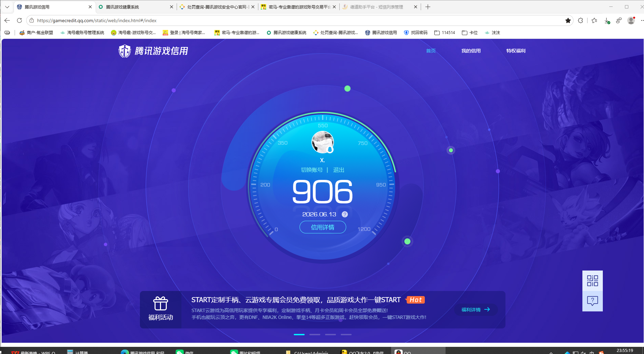
Task: Click the START定制手柄 promotion headline
Action: [296, 300]
